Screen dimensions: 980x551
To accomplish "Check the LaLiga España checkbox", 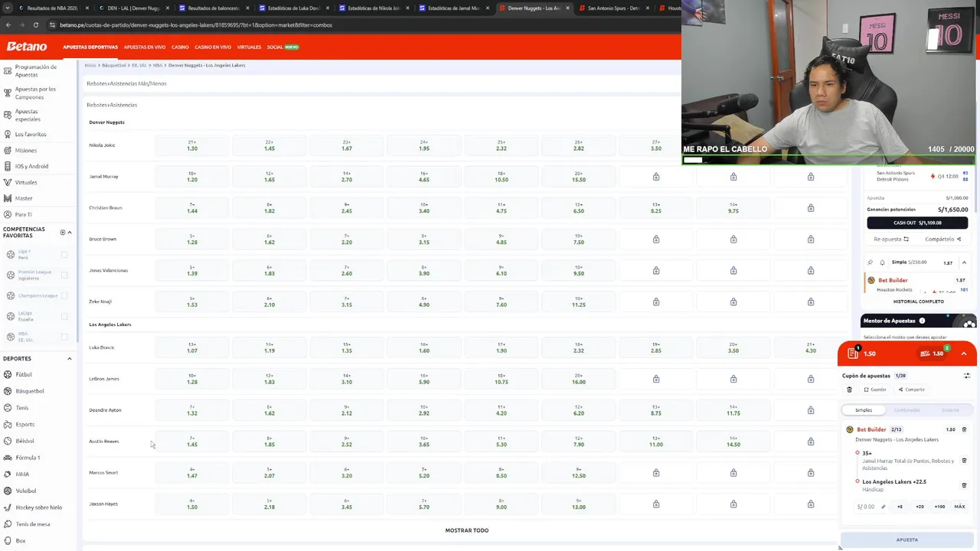I will (64, 316).
